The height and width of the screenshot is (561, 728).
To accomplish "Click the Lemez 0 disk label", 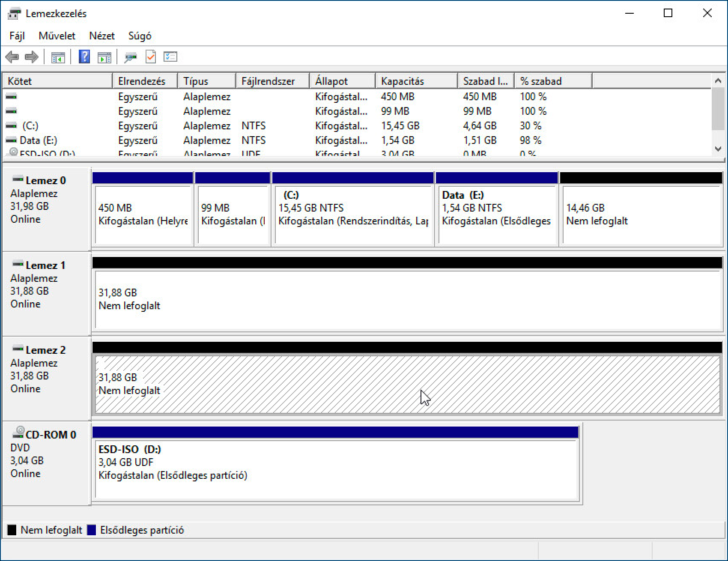I will 46,181.
